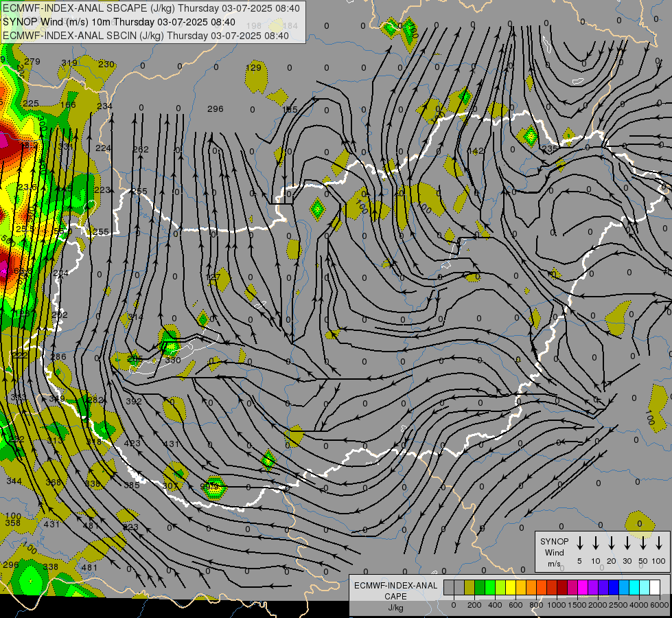Click the 400 tick label in CAPE legend
Viewport: 672px width, 618px height.
point(495,605)
